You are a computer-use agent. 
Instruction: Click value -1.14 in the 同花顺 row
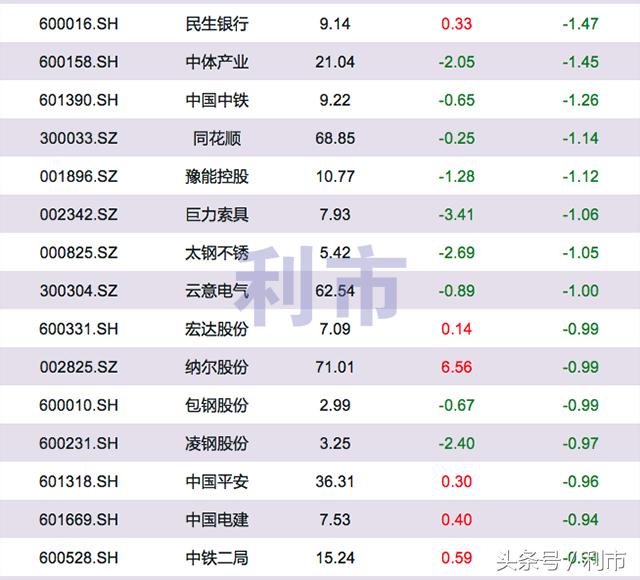tap(580, 138)
